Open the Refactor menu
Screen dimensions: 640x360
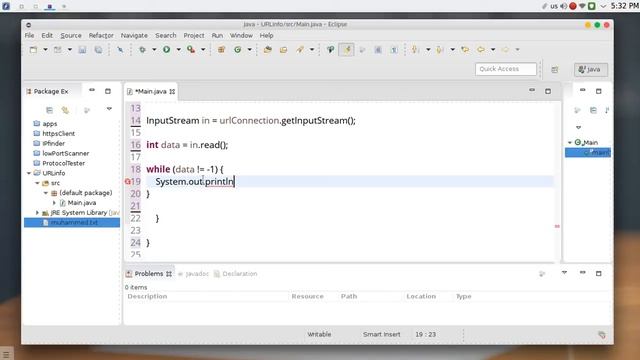[101, 36]
